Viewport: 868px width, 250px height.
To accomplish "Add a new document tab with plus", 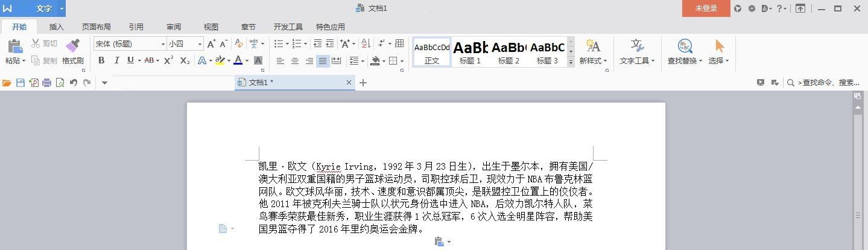I will [363, 83].
